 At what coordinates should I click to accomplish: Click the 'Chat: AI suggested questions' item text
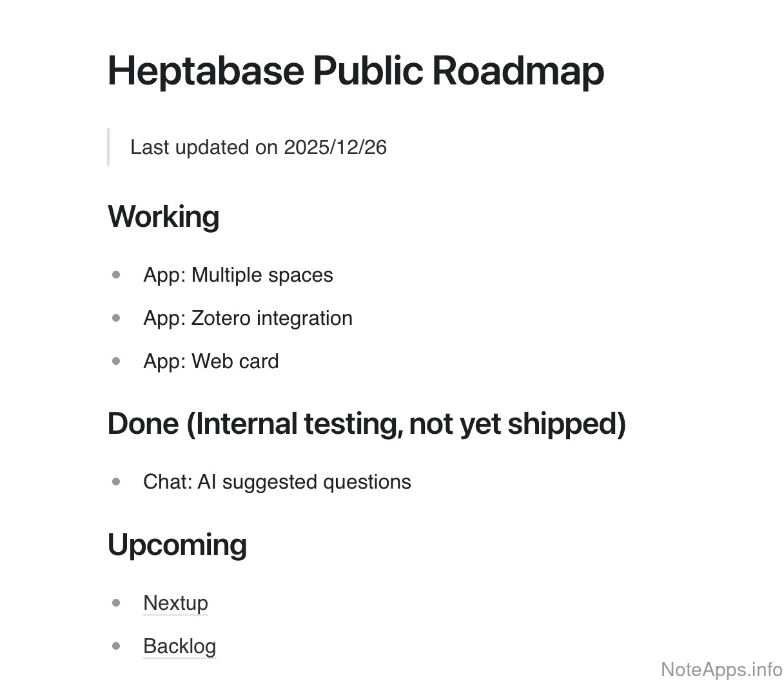277,482
